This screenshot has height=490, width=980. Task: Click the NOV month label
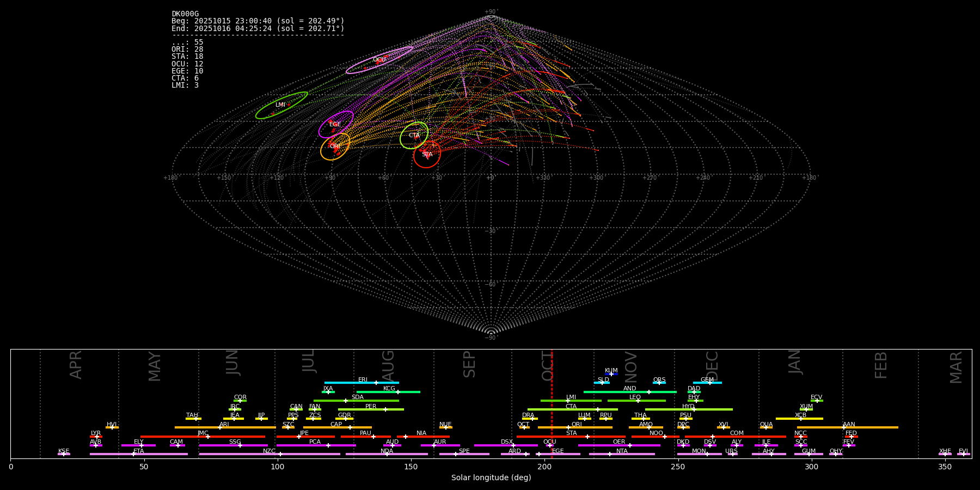[630, 367]
